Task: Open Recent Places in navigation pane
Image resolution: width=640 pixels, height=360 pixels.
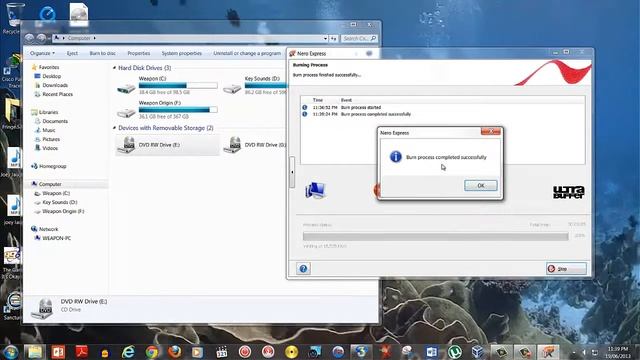Action: pos(58,94)
